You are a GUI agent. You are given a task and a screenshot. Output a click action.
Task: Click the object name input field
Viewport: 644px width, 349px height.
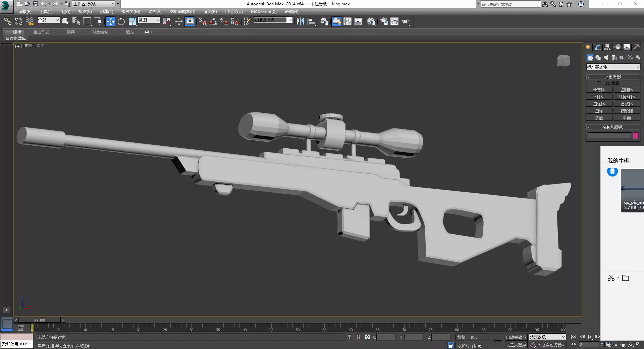(x=609, y=136)
